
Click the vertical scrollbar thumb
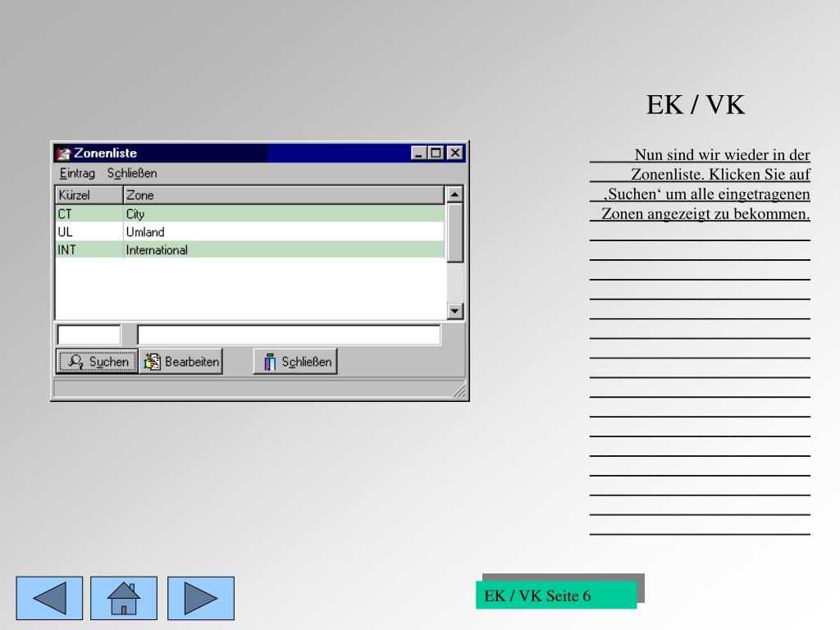coord(454,232)
